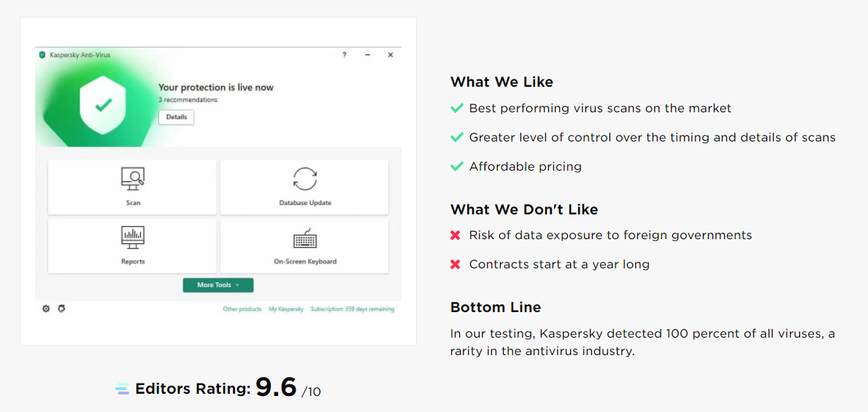Click '3 recommendations' text

[188, 100]
